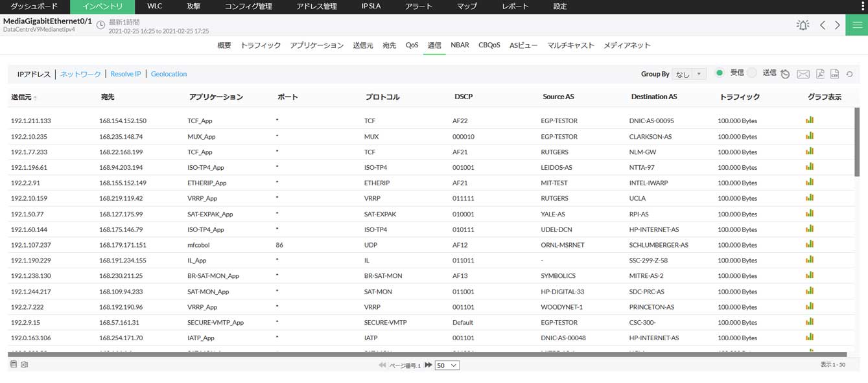
Task: Refresh the conversation table
Action: click(849, 74)
